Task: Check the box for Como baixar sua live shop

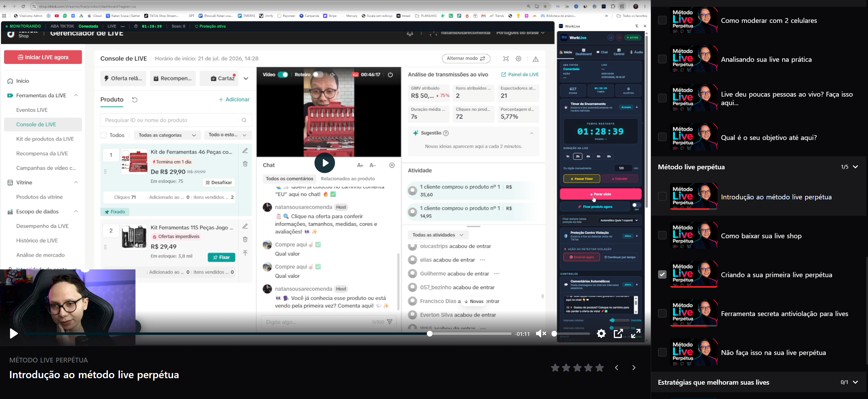Action: [x=662, y=235]
